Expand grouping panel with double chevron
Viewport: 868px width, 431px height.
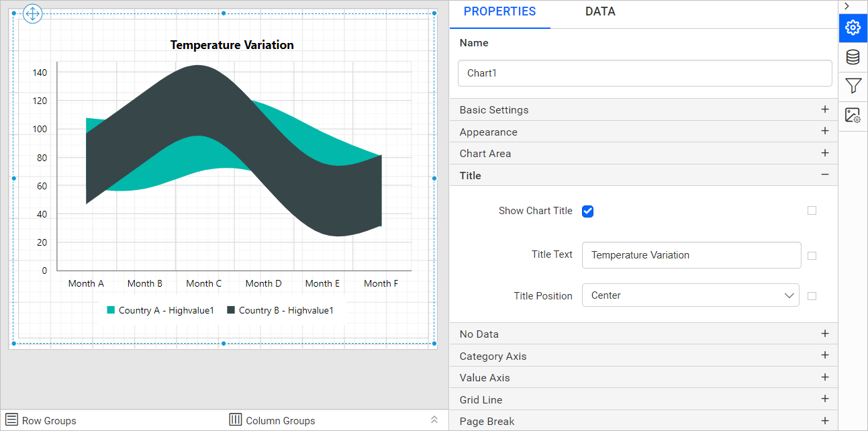[434, 420]
